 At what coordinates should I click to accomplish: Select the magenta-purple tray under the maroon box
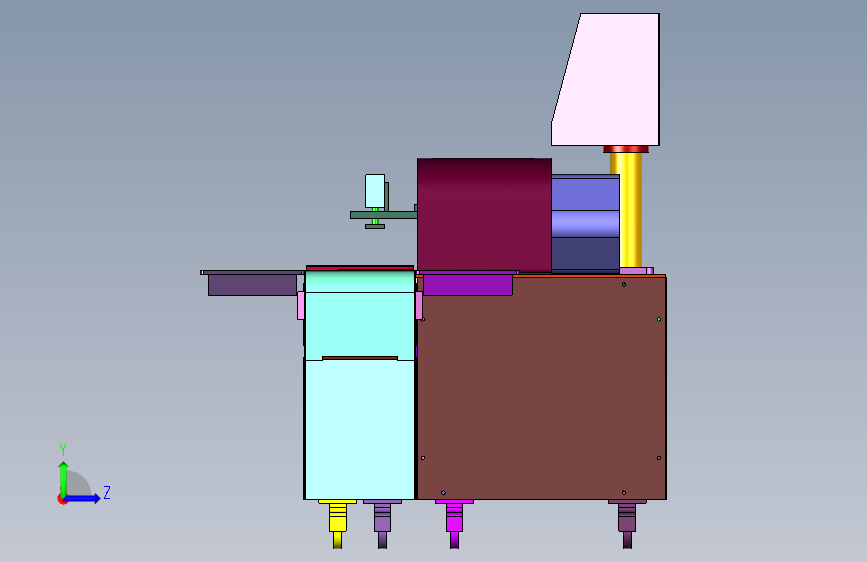(x=468, y=285)
